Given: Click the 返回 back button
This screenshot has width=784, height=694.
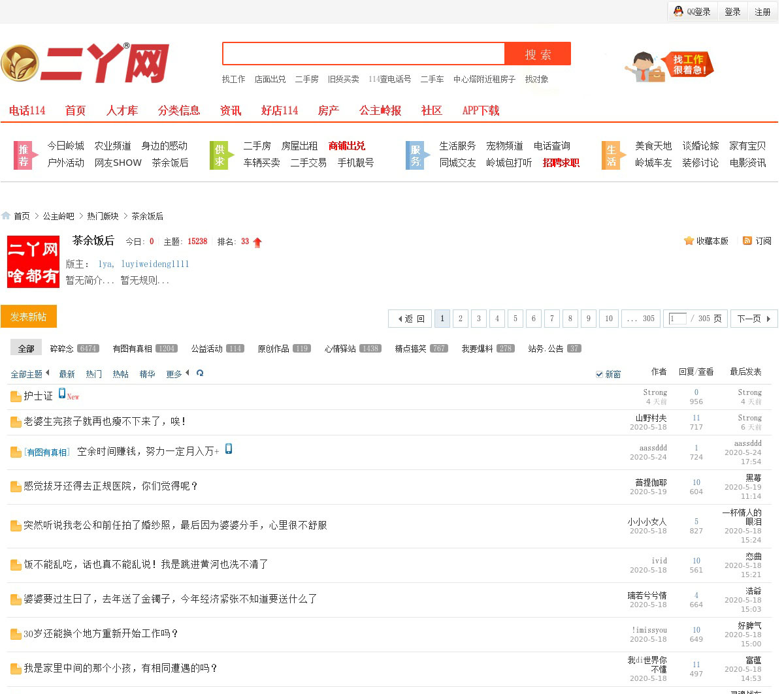Looking at the screenshot, I should pyautogui.click(x=410, y=319).
